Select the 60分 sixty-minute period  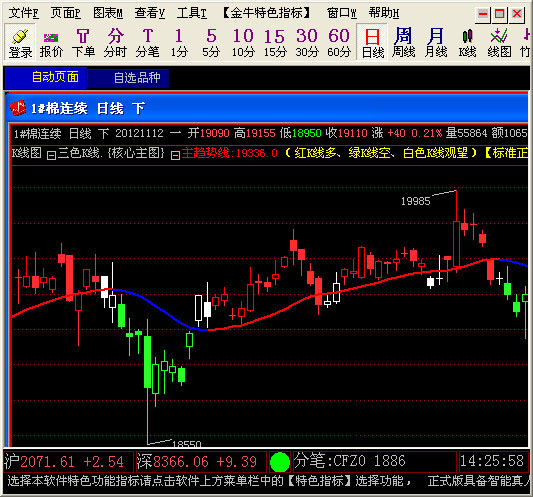click(x=339, y=42)
